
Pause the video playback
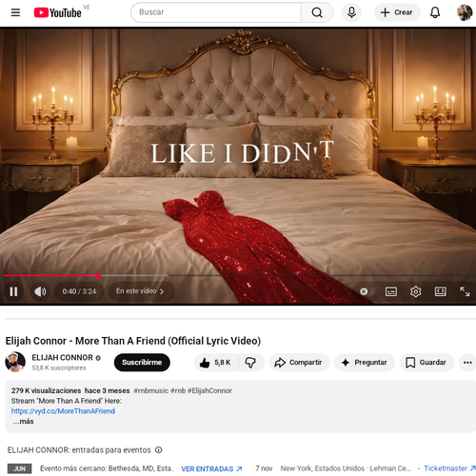pos(13,291)
